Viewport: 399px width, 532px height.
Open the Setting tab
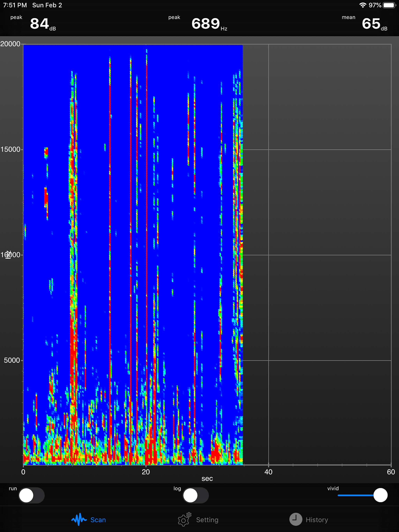click(x=207, y=520)
